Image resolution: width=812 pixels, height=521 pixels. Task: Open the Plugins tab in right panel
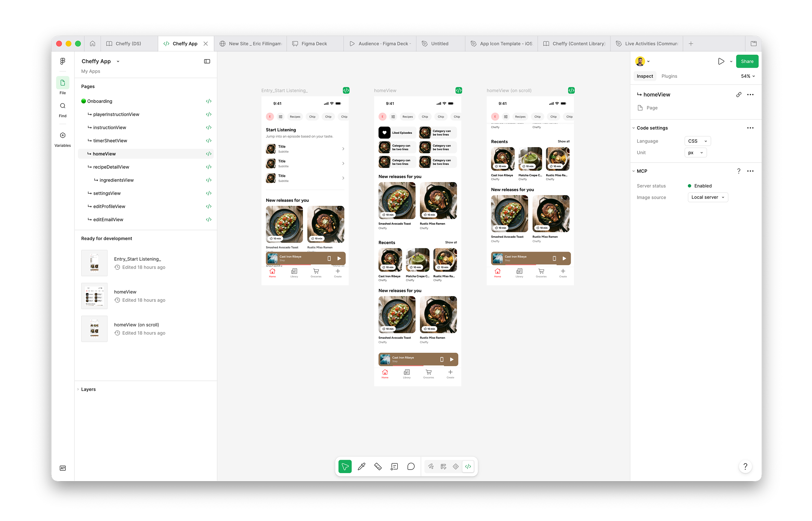[x=669, y=76]
